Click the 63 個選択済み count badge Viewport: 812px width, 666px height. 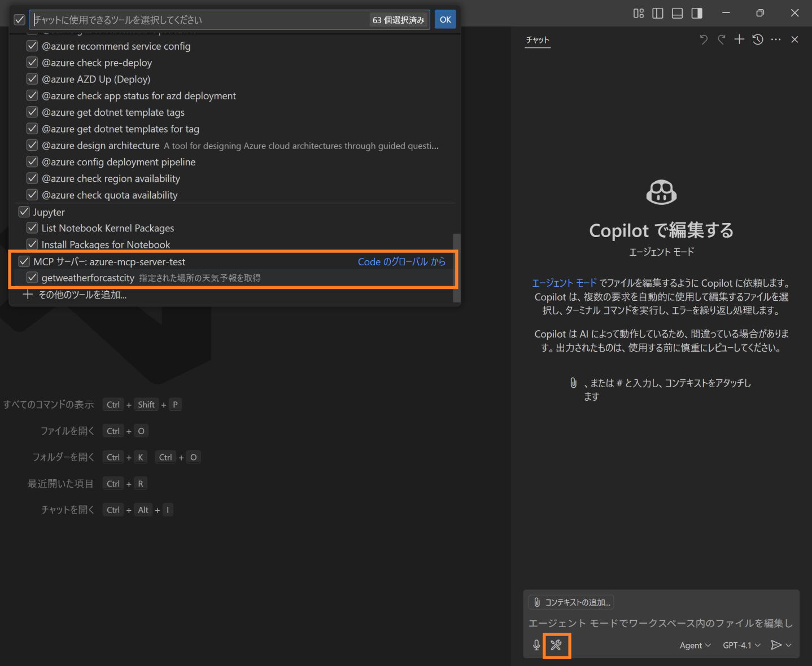coord(398,20)
